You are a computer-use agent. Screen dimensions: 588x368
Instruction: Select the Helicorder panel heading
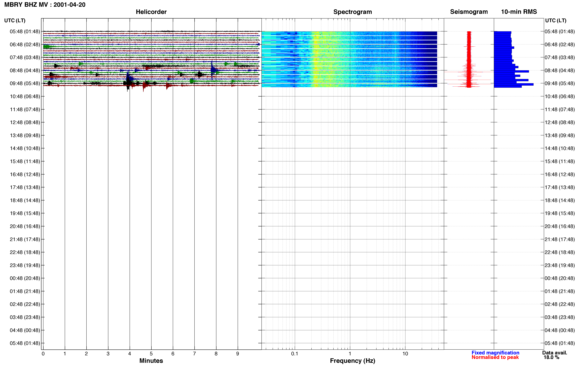pyautogui.click(x=151, y=12)
